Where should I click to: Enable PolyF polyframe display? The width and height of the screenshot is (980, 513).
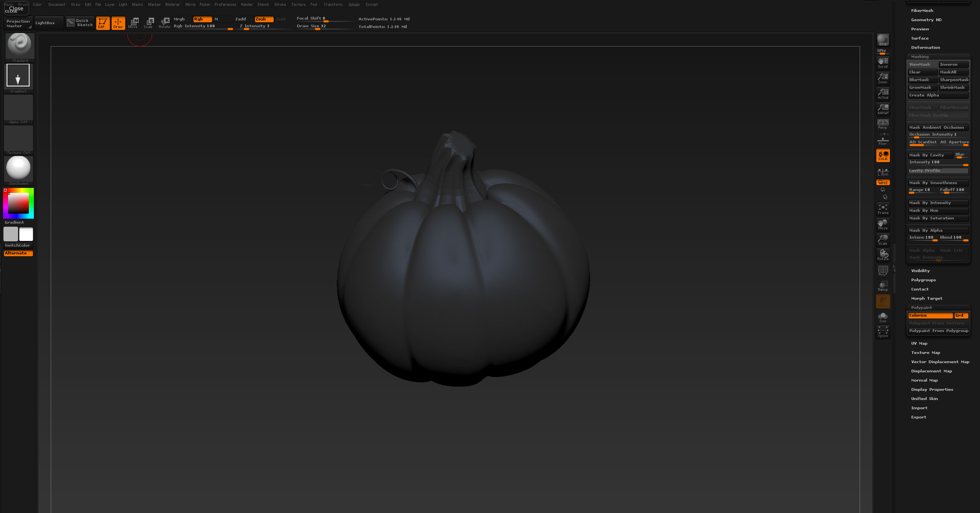[x=883, y=271]
